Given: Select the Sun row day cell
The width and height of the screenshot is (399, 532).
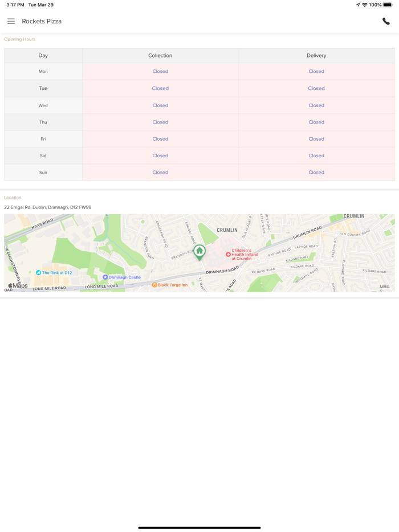Looking at the screenshot, I should [x=43, y=173].
